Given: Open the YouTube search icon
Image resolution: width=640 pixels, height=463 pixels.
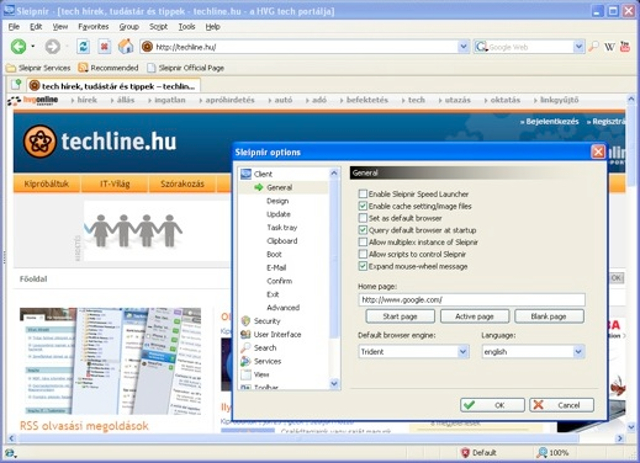Looking at the screenshot, I should tap(625, 47).
